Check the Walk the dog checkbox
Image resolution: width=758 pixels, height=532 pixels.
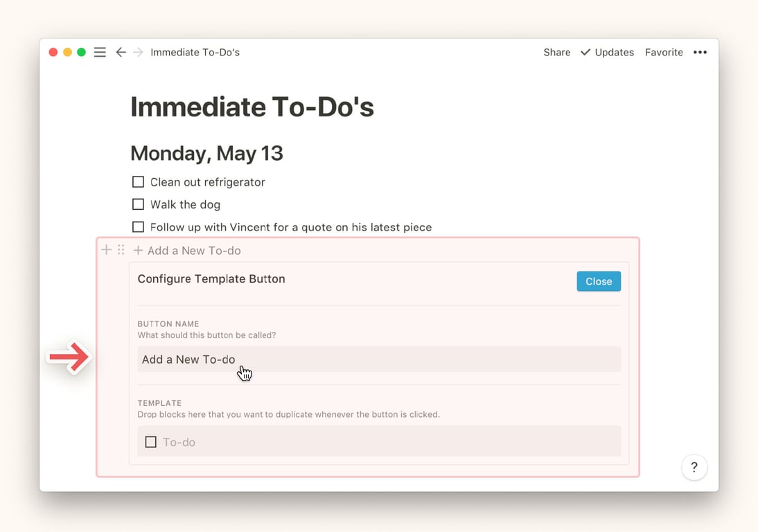pyautogui.click(x=138, y=204)
